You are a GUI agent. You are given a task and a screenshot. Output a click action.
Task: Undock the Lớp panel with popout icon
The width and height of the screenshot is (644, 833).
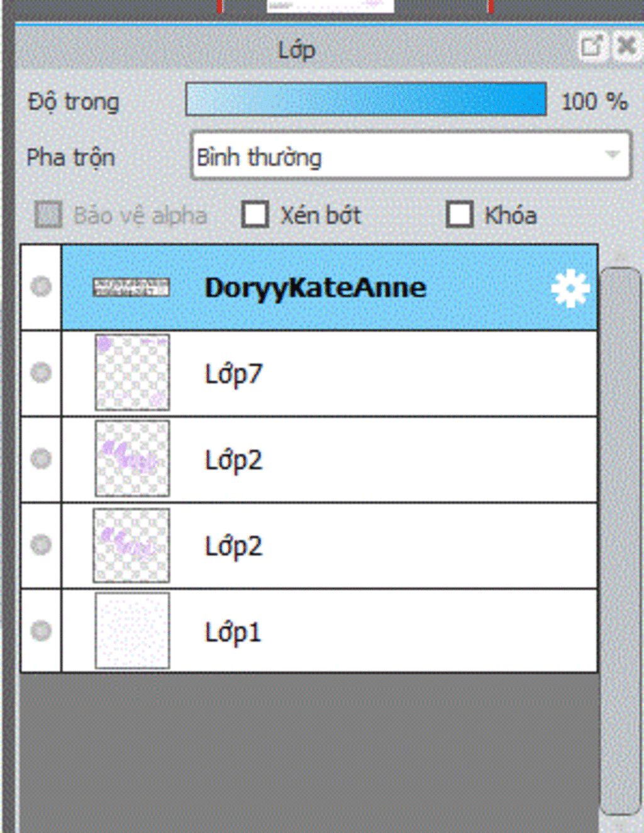pyautogui.click(x=591, y=47)
